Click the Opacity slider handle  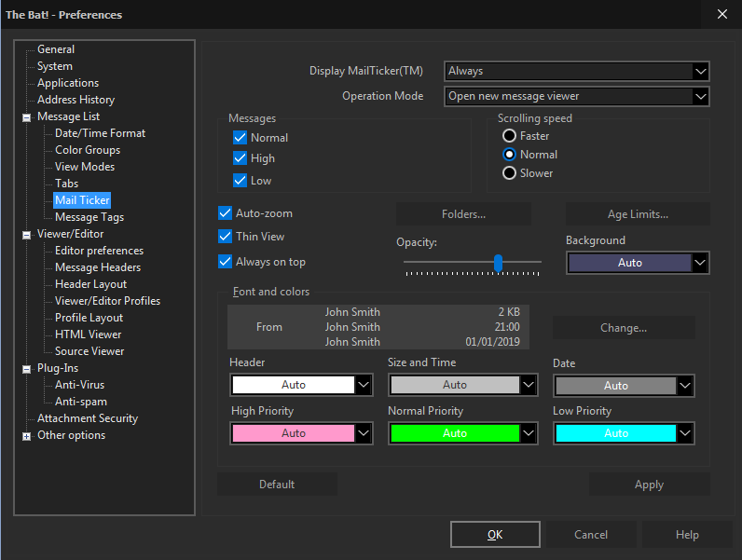click(x=498, y=263)
